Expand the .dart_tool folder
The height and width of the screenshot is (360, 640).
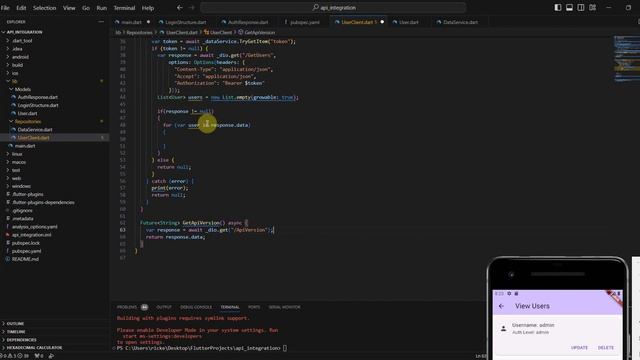pos(22,40)
